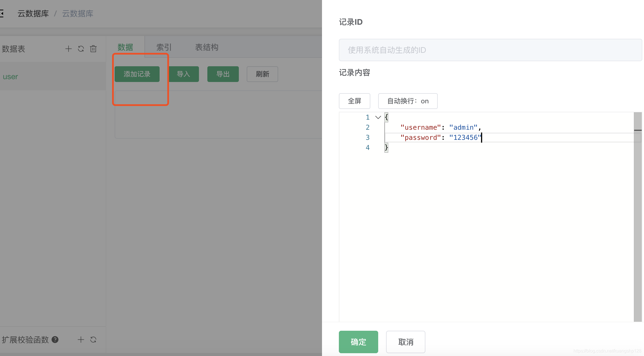644x356 pixels.
Task: Click the "password" key in editor
Action: coord(421,138)
